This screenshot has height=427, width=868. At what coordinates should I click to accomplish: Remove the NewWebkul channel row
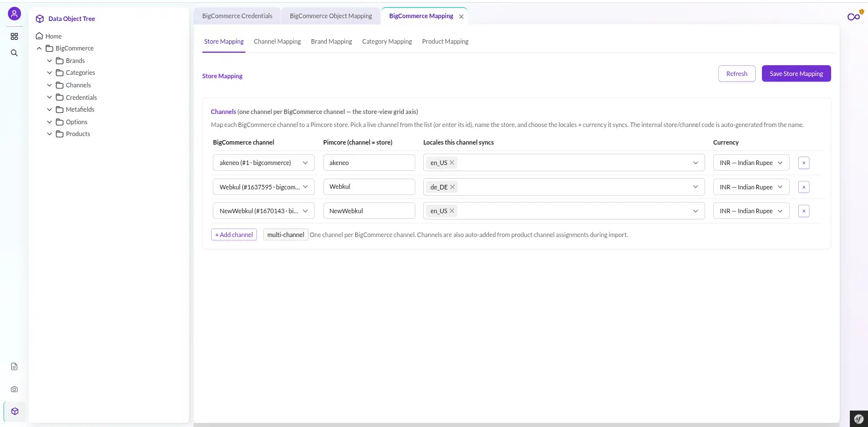point(803,211)
